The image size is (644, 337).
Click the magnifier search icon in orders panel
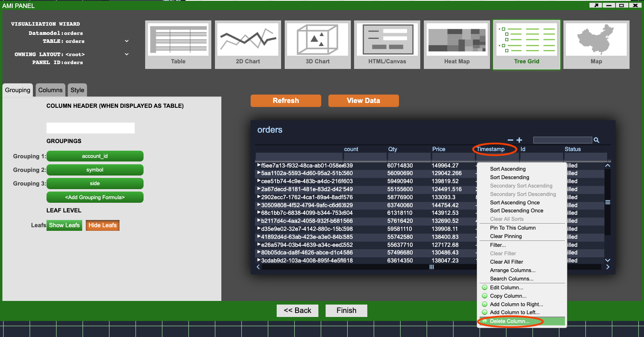pyautogui.click(x=596, y=140)
